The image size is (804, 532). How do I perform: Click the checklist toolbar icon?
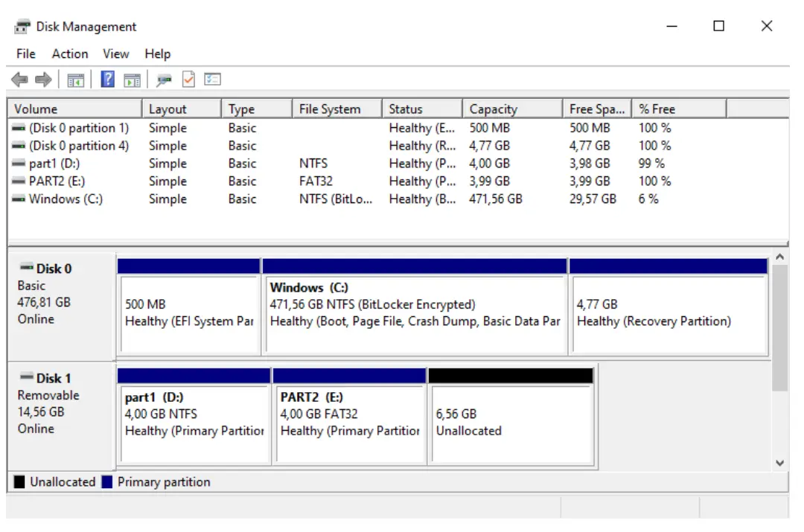point(212,79)
